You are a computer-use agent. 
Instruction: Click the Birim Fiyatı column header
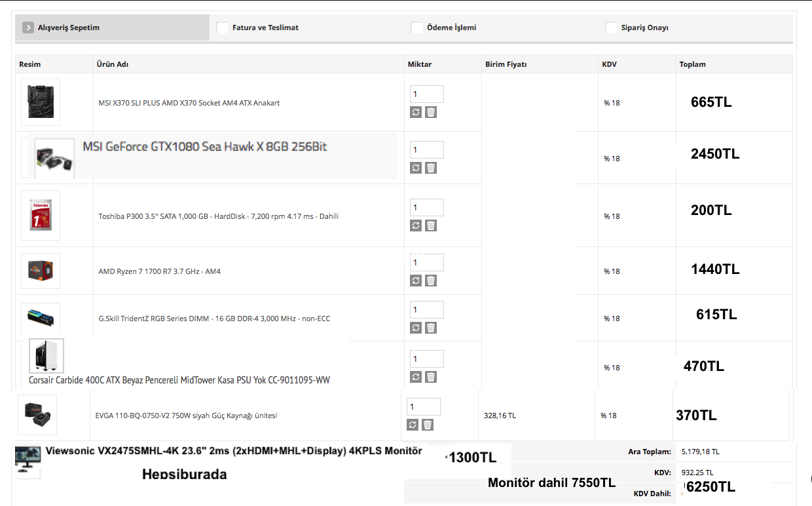[x=506, y=64]
